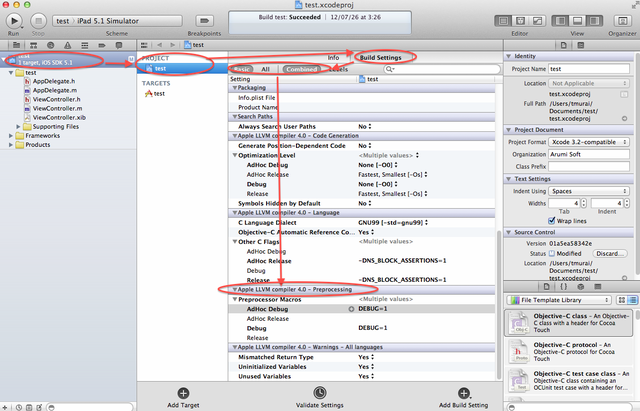Open AppDelegate.m in the navigator
The image size is (640, 411).
point(54,90)
